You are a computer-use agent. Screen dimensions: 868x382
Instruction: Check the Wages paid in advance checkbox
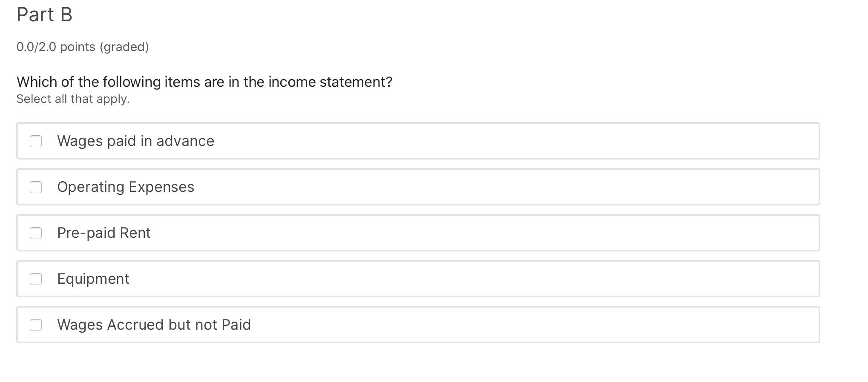36,141
